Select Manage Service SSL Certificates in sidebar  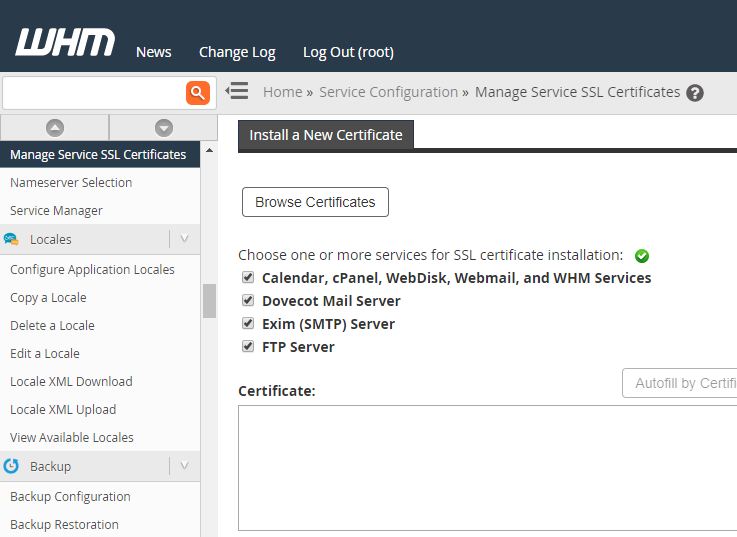pos(100,154)
